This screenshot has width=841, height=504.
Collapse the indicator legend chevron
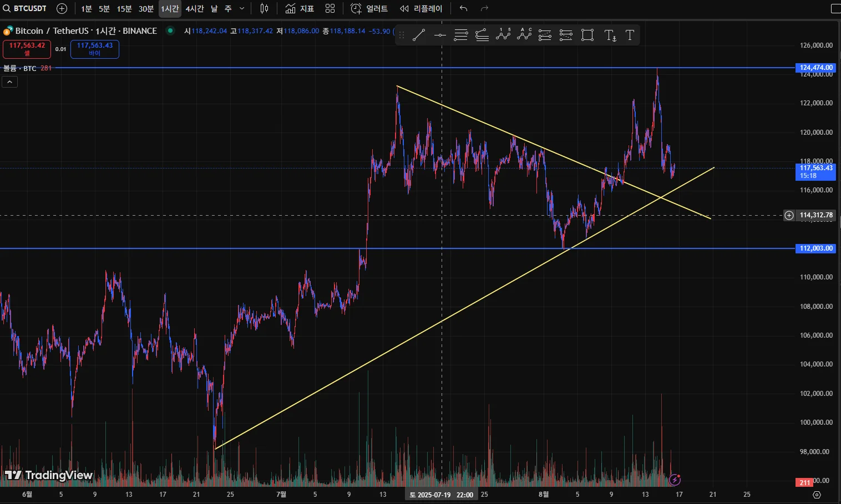pos(10,82)
